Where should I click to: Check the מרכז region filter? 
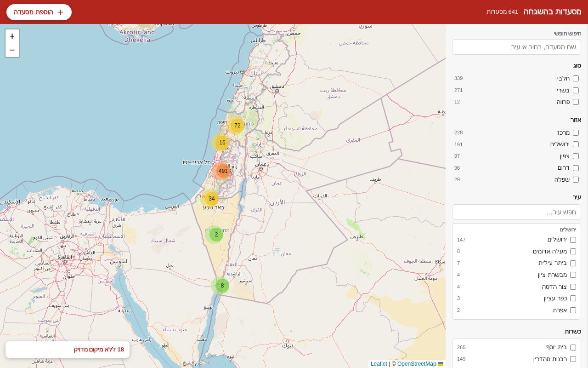click(x=576, y=132)
